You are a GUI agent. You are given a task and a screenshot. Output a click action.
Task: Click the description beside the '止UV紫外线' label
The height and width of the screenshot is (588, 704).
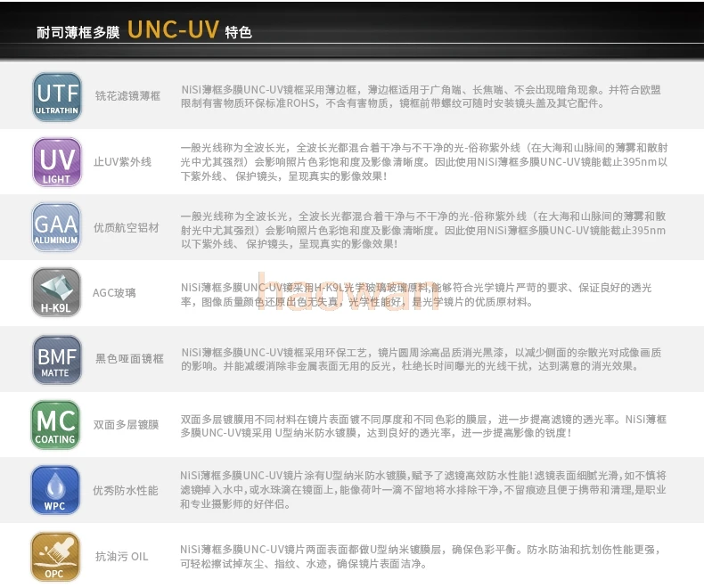(x=424, y=162)
